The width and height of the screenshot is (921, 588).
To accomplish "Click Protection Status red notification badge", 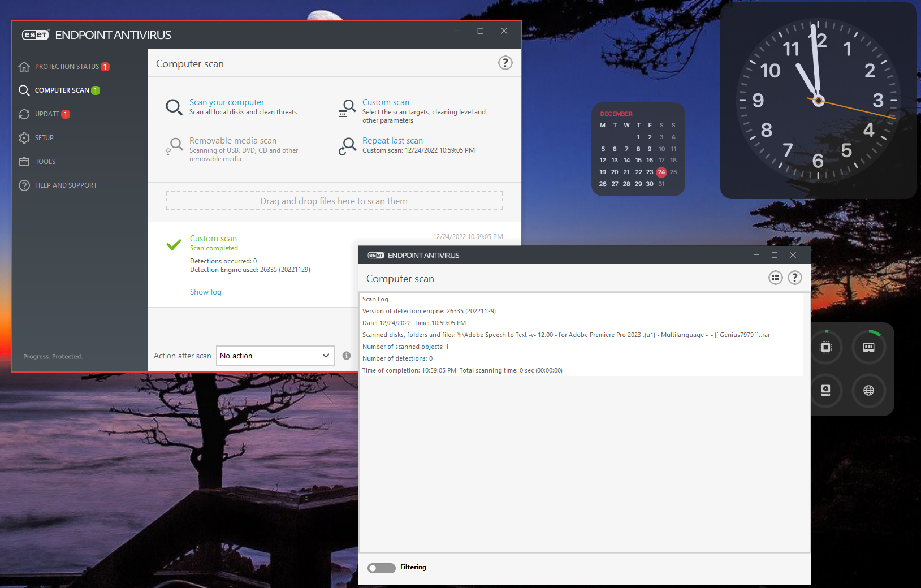I will (105, 67).
